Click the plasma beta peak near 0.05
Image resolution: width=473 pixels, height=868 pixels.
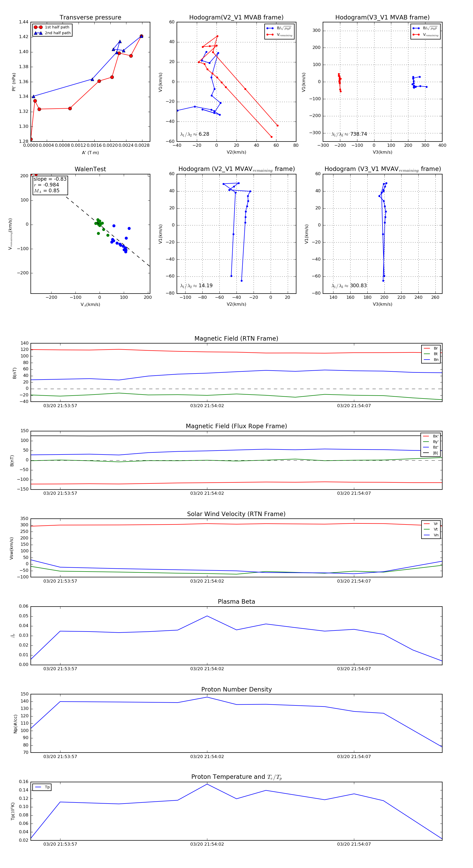click(x=207, y=616)
